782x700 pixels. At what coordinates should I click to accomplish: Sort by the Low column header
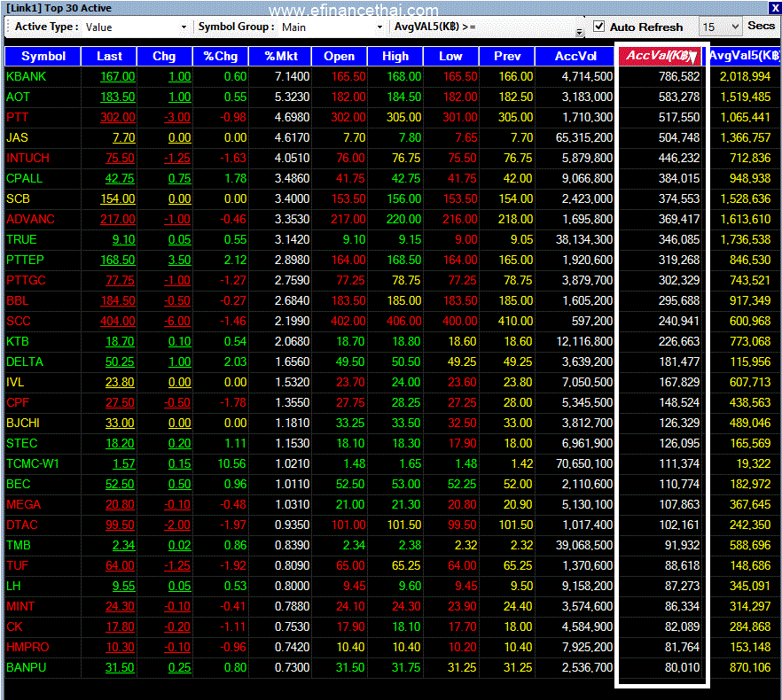click(x=450, y=57)
